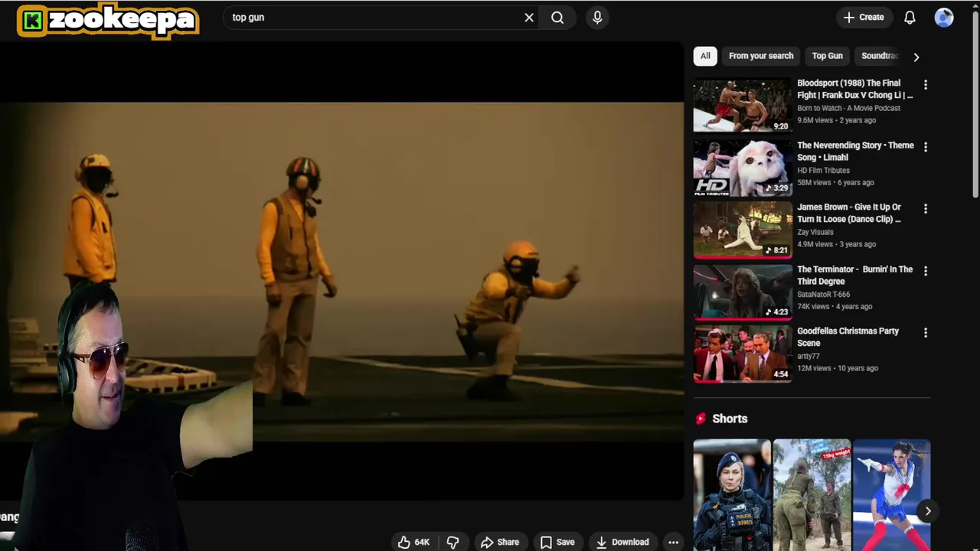
Task: Download the video
Action: (622, 542)
